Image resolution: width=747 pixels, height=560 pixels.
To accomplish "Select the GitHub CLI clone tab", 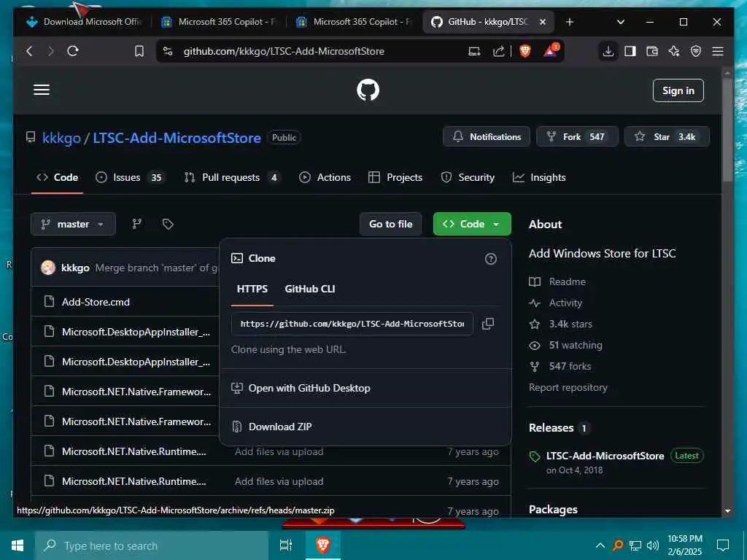I will 309,289.
